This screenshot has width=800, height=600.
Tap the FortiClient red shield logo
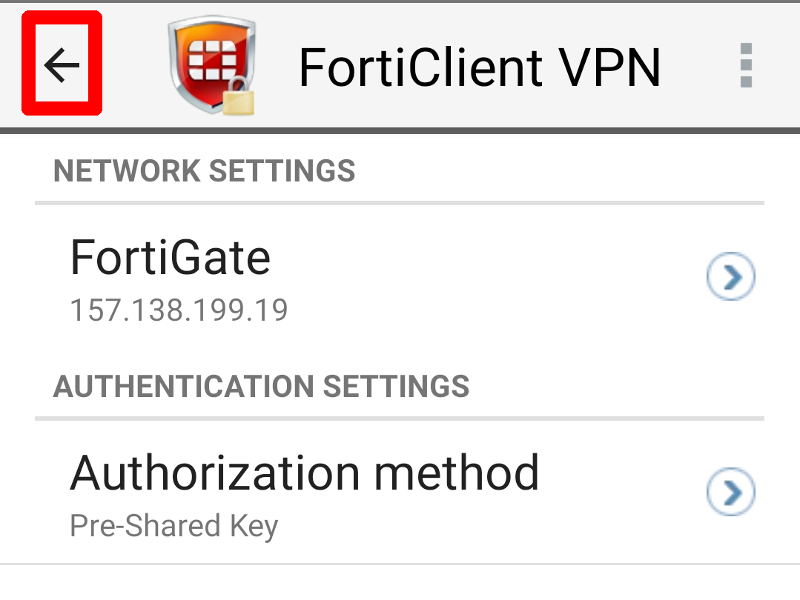(211, 65)
